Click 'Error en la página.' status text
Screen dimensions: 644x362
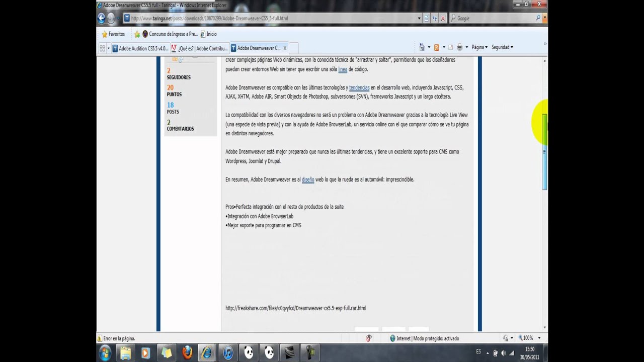pos(119,338)
